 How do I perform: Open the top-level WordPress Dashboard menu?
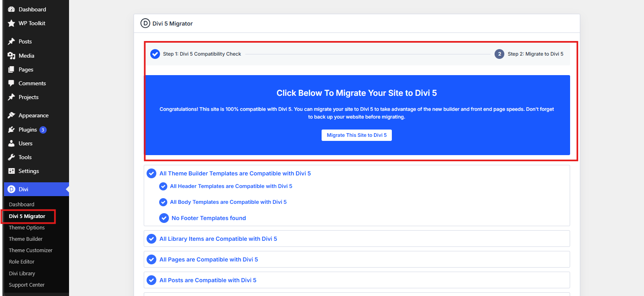(x=36, y=9)
